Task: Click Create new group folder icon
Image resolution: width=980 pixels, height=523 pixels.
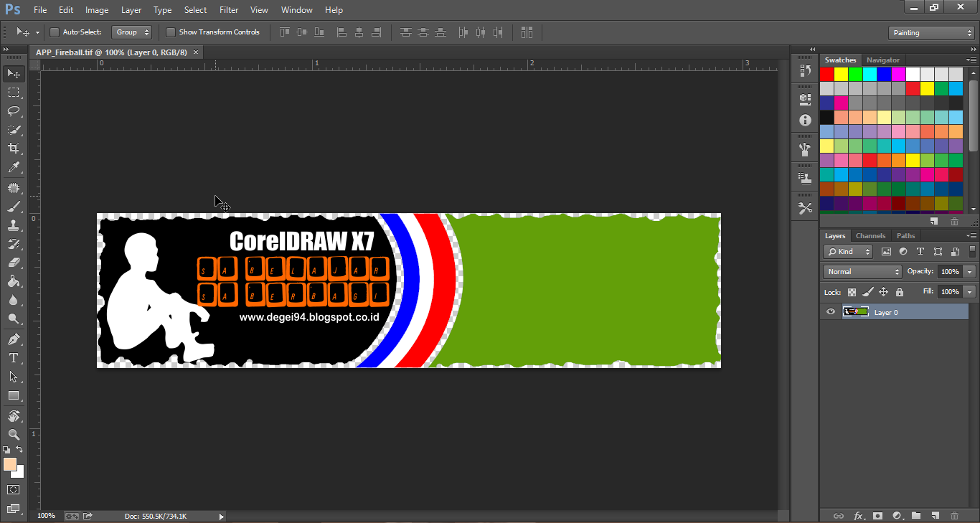Action: point(915,515)
